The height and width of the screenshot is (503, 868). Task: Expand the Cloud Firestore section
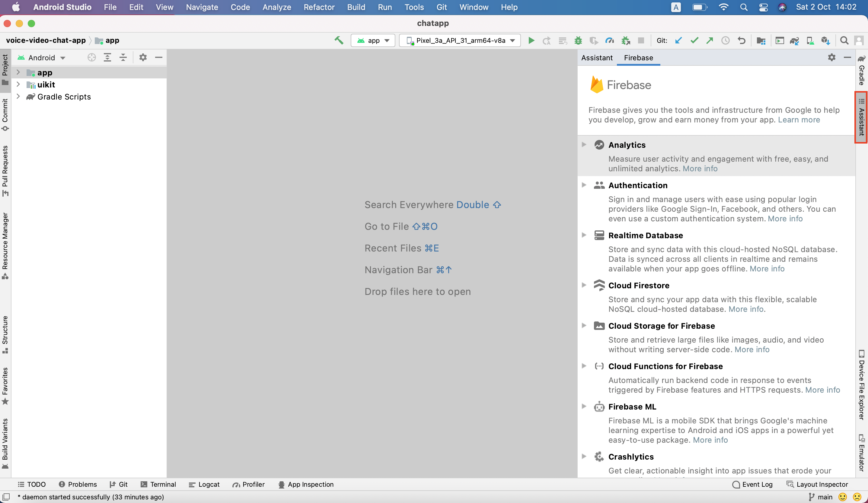pyautogui.click(x=584, y=285)
